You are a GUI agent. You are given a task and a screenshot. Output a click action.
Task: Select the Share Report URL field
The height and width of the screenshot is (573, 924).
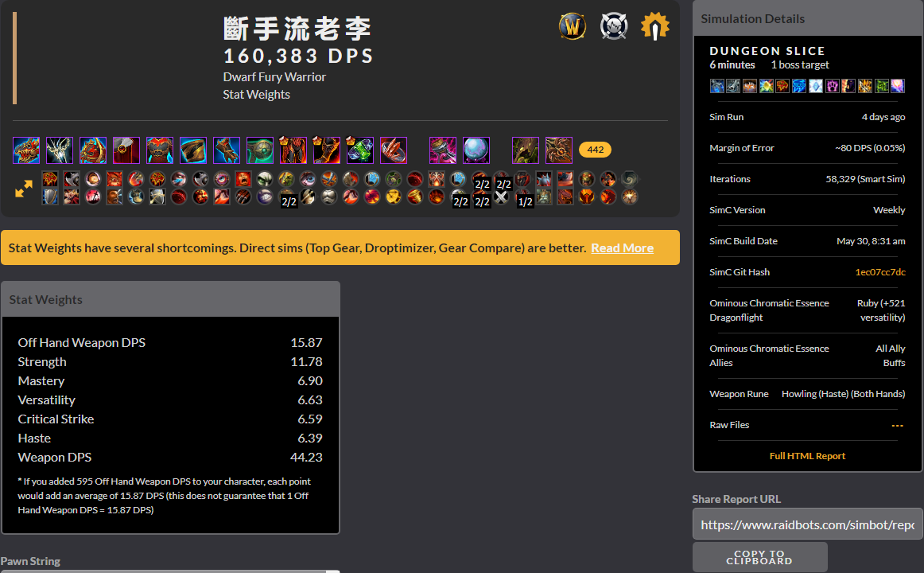tap(806, 524)
